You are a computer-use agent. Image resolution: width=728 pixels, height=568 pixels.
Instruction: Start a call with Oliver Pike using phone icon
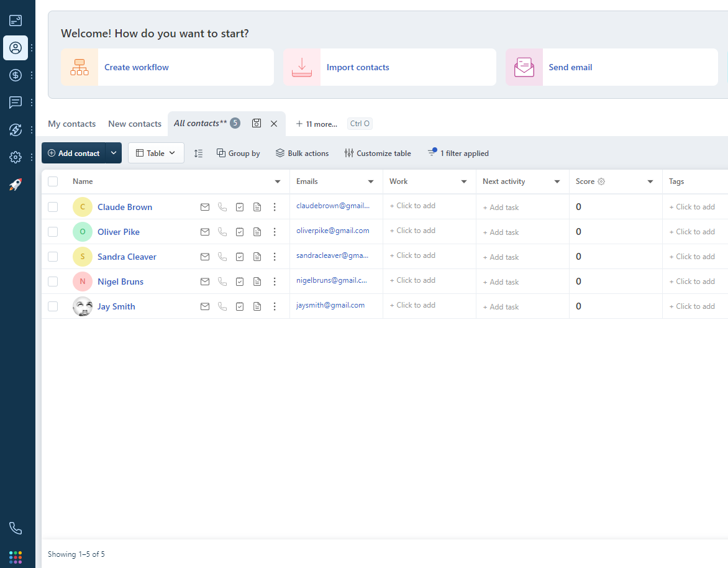222,231
